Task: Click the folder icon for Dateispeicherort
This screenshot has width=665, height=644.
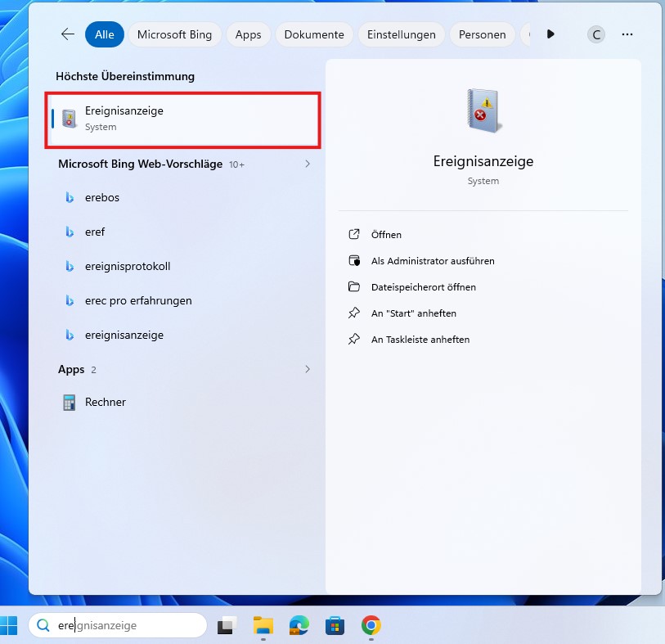Action: pos(354,286)
